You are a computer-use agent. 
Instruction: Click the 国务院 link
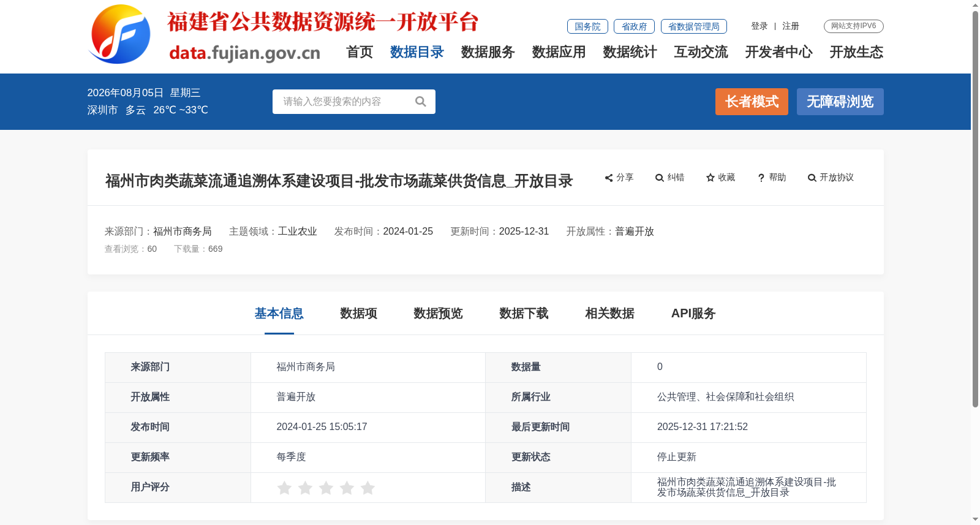[x=587, y=26]
